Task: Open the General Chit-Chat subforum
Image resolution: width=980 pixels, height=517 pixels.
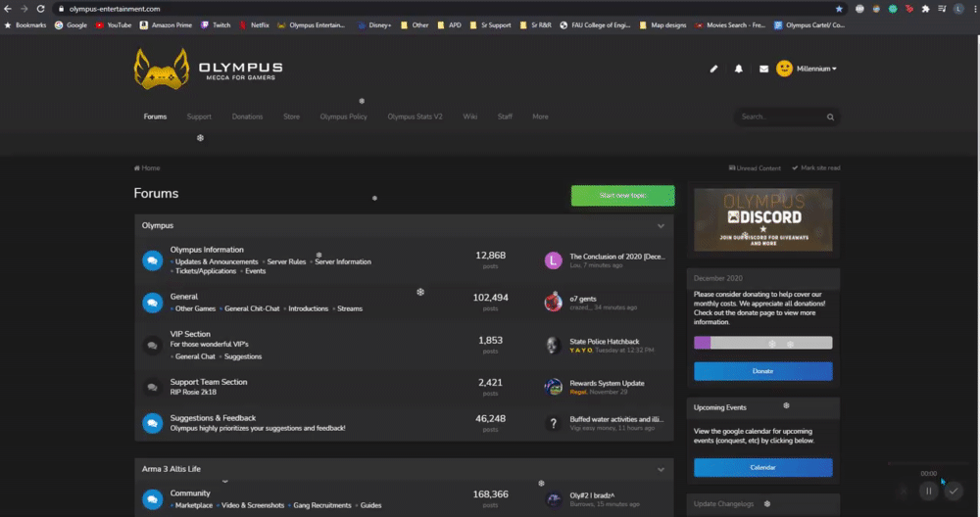Action: pyautogui.click(x=252, y=309)
